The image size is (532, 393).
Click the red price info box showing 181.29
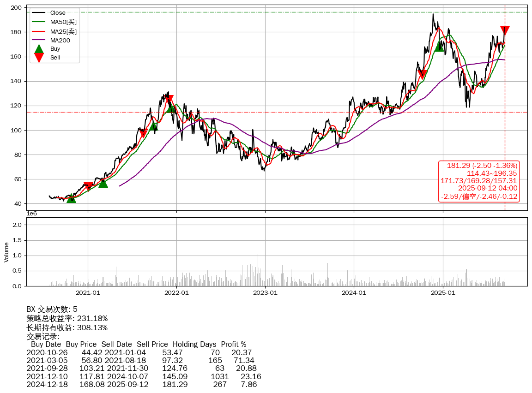click(x=479, y=181)
